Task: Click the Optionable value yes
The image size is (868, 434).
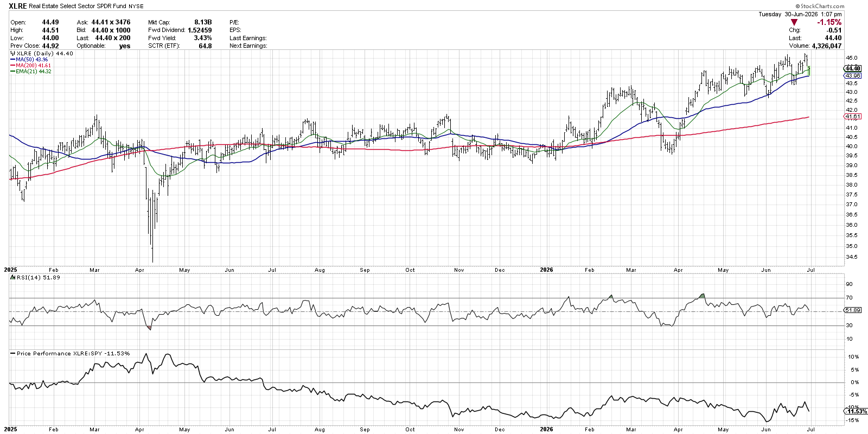Action: pyautogui.click(x=125, y=46)
